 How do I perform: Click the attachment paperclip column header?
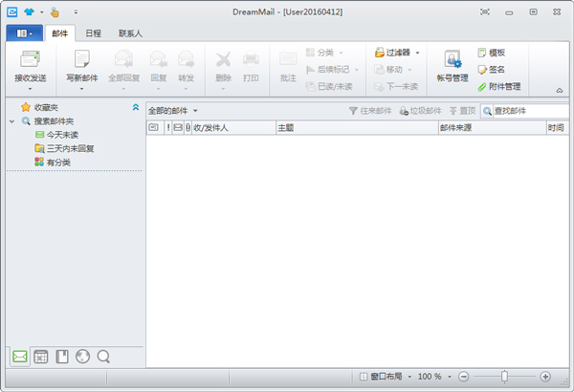coord(188,128)
